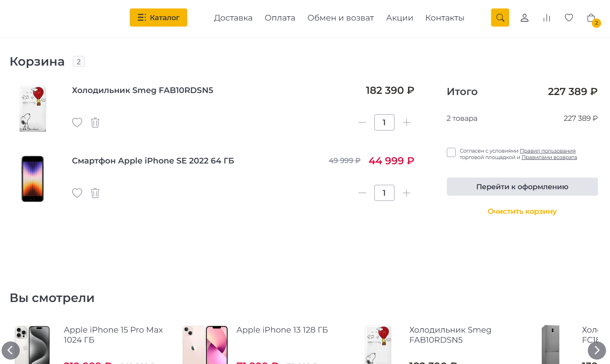Open the user account profile icon
The width and height of the screenshot is (610, 364).
[524, 18]
